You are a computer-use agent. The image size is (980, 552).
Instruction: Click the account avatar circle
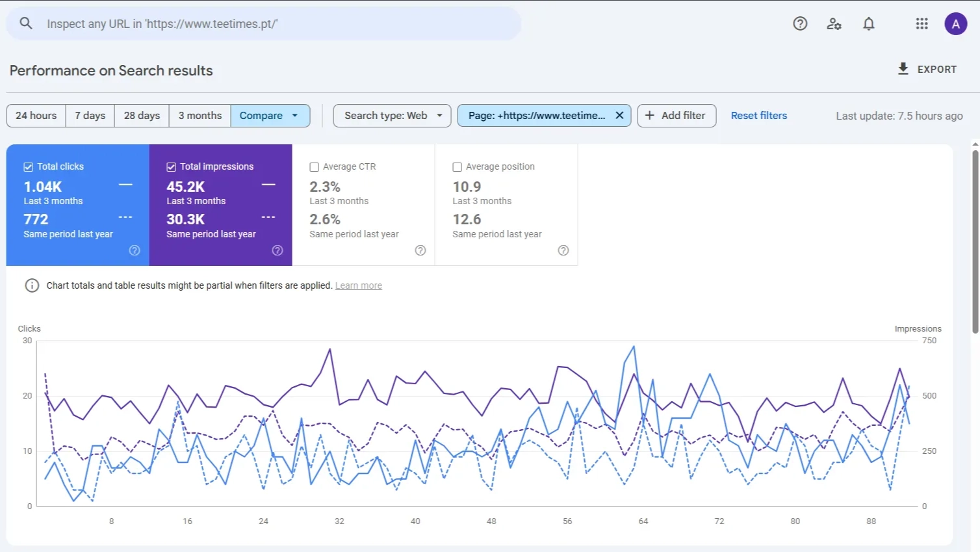coord(956,23)
